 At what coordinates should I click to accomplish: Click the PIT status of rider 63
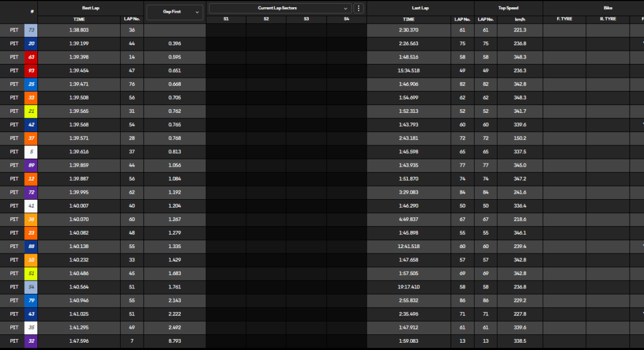tap(14, 57)
